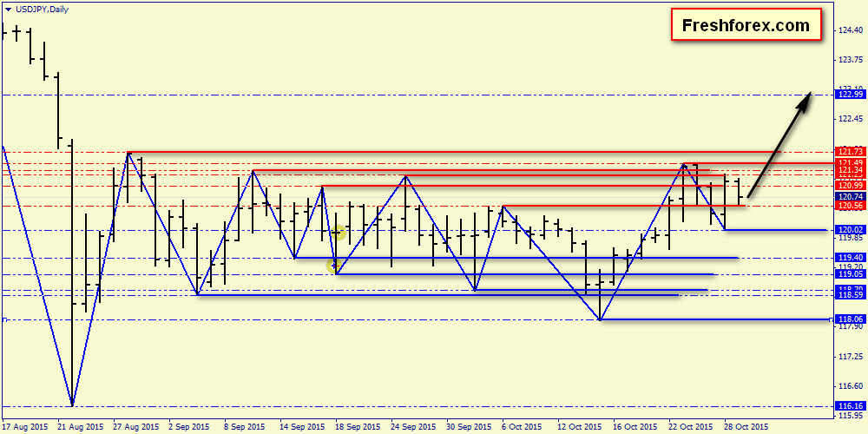Click the 18 Sep 2015 date label
This screenshot has height=434, width=868.
click(x=358, y=427)
